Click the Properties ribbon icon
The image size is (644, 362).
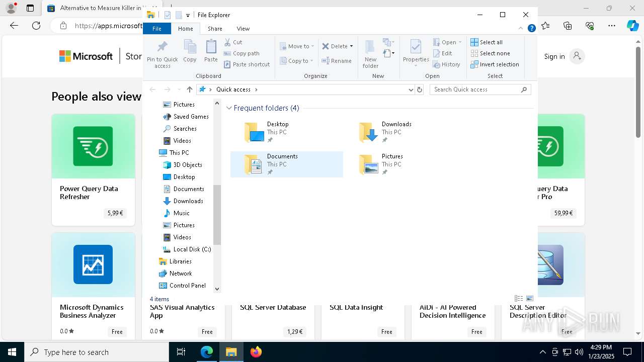tap(416, 47)
